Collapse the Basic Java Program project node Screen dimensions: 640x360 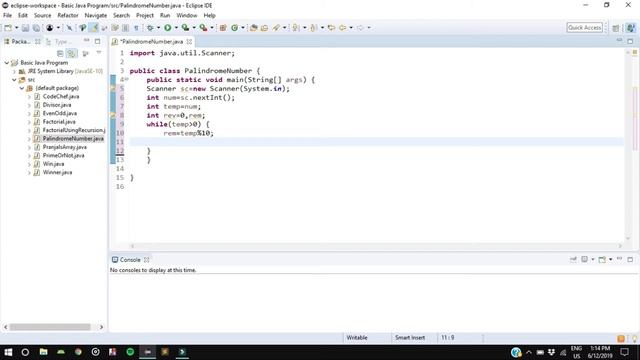7,63
